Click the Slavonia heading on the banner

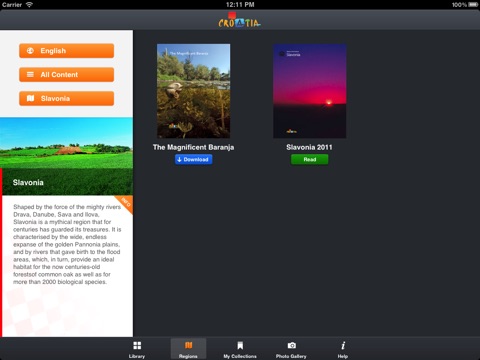[x=28, y=182]
